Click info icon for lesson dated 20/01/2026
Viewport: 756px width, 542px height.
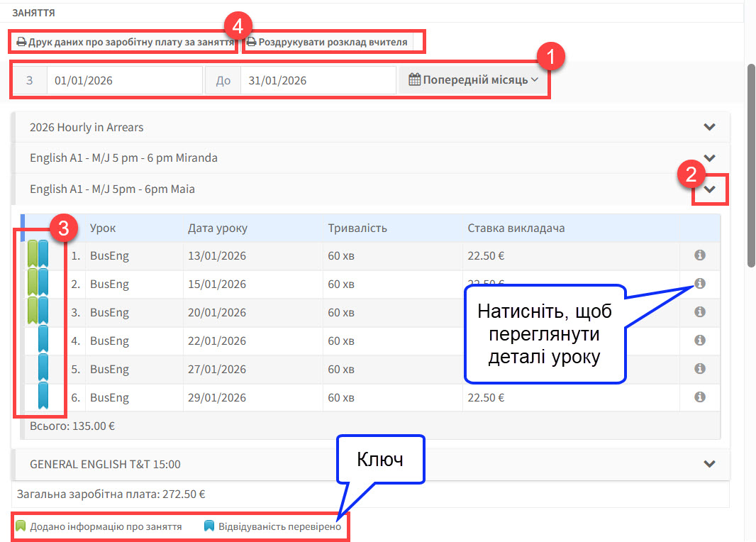coord(700,312)
